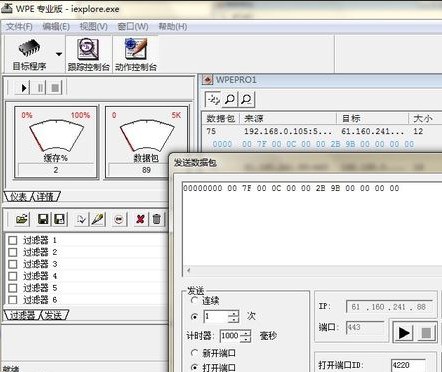
Task: Select the 新开端口 radio button
Action: 194,352
